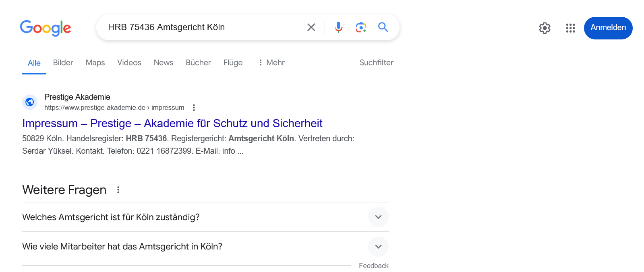Clear the search box with the X icon
The image size is (644, 272).
tap(311, 27)
